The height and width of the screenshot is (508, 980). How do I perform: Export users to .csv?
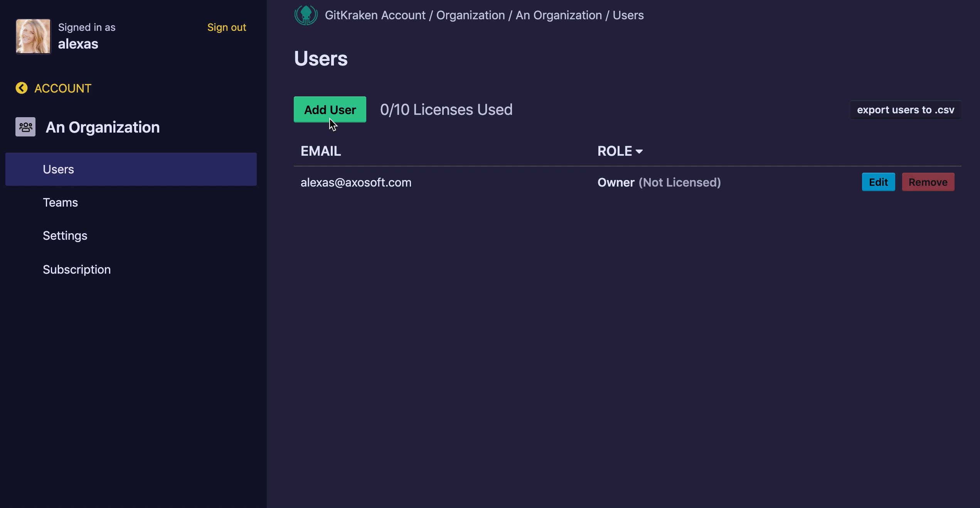(905, 110)
